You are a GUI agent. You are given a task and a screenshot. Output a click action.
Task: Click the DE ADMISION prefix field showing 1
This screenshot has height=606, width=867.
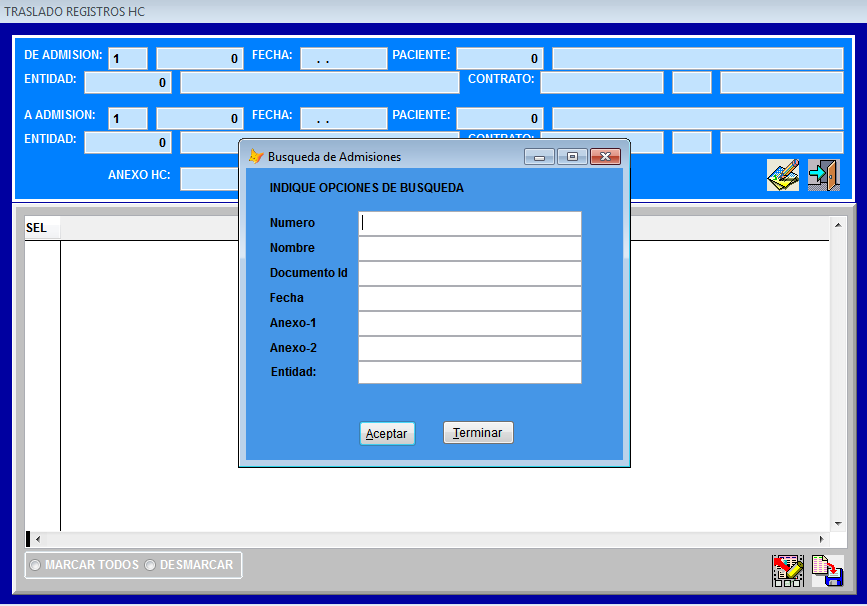(128, 58)
